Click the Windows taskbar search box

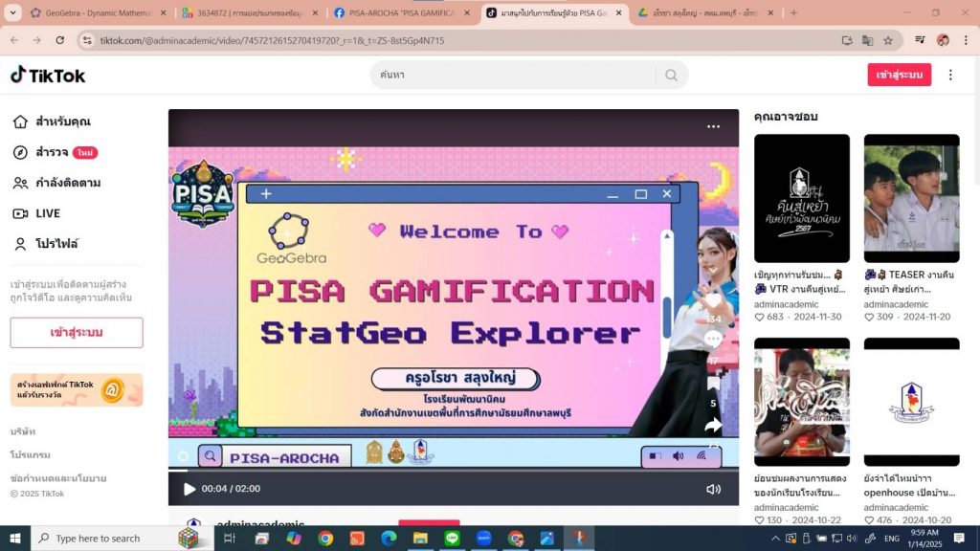click(x=122, y=538)
